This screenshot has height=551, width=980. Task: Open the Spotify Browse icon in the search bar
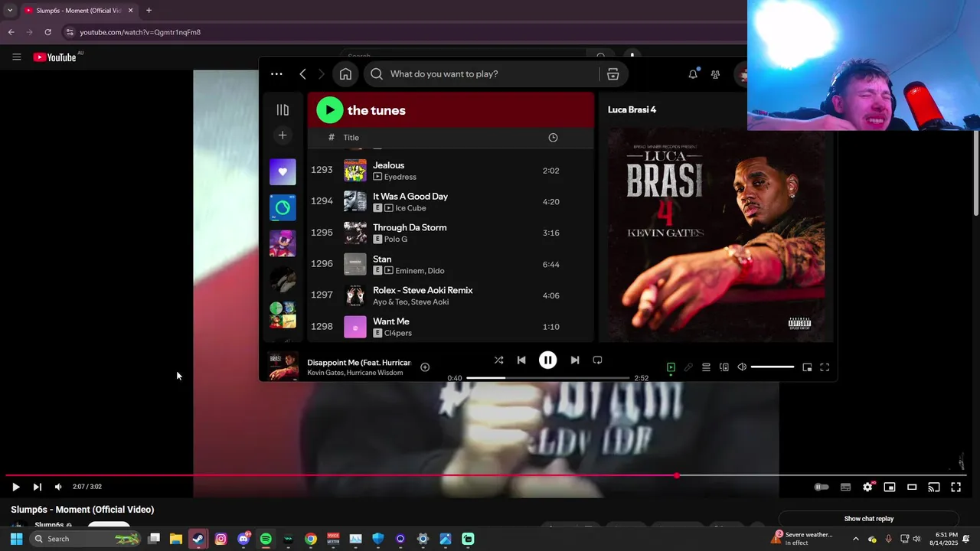613,74
